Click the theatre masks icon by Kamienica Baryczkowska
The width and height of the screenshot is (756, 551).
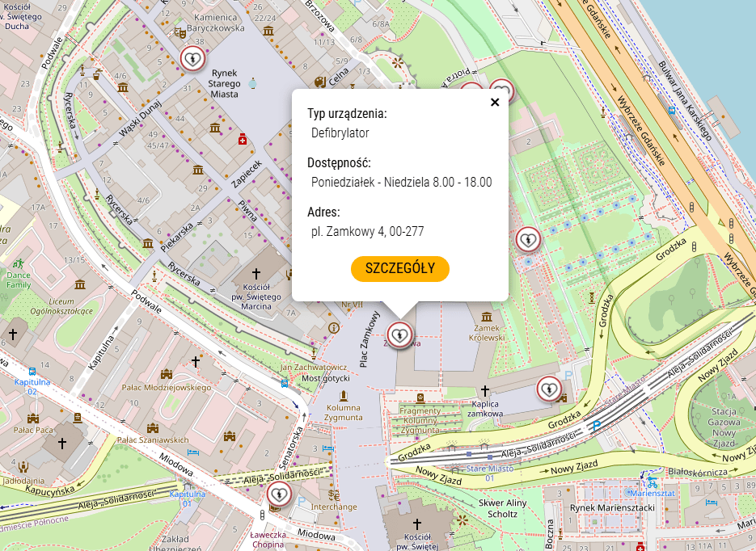[x=179, y=33]
